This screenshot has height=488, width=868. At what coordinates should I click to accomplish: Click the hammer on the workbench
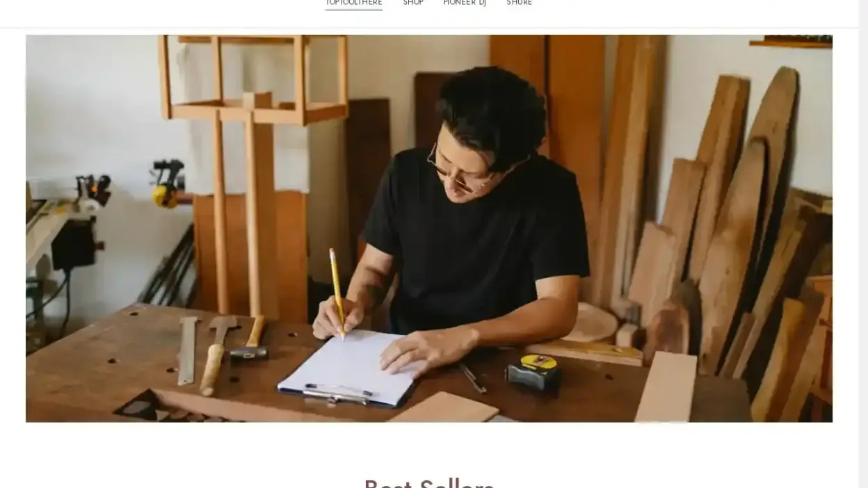click(249, 340)
